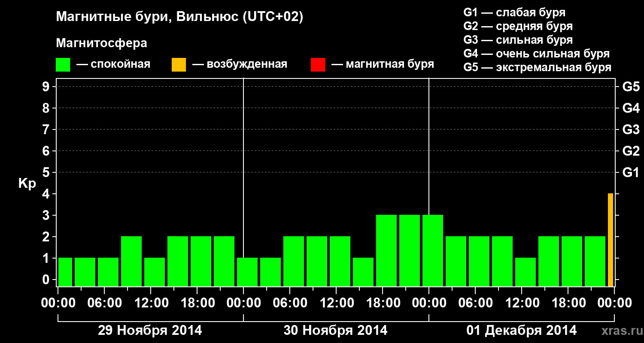Screen dimensions: 644x343
Task: Click 'G5 — экстремальная буря' legend line
Action: (x=537, y=68)
